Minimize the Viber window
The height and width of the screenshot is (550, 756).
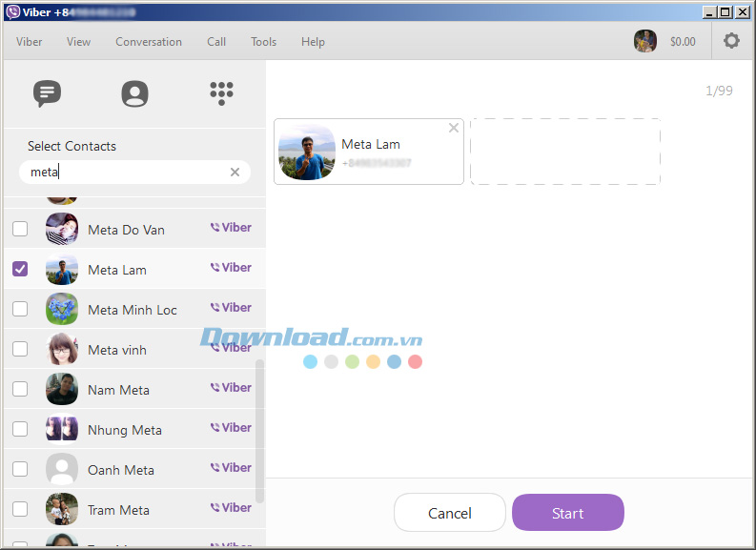(709, 12)
